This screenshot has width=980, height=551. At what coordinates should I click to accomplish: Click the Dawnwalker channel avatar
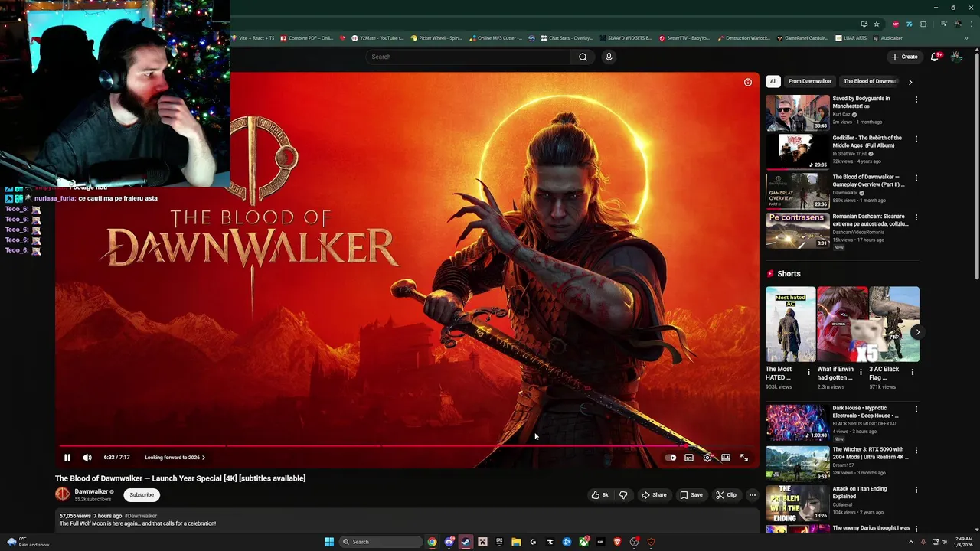coord(62,495)
